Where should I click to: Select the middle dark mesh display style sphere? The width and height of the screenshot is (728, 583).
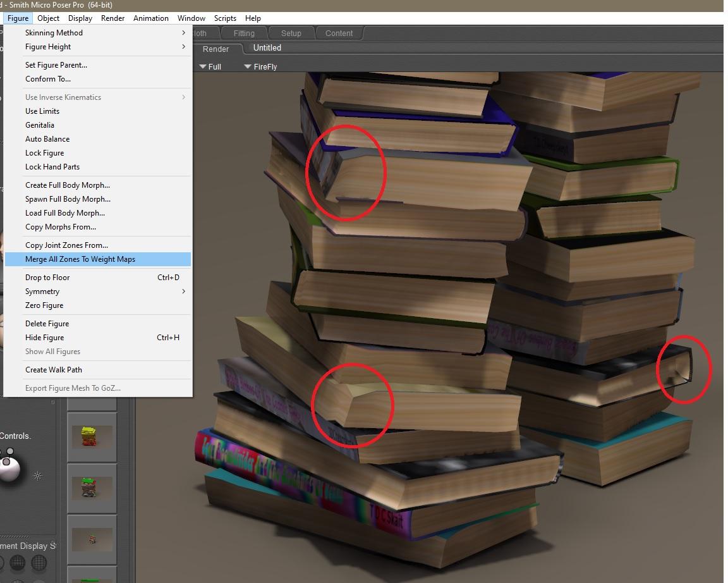tap(18, 563)
